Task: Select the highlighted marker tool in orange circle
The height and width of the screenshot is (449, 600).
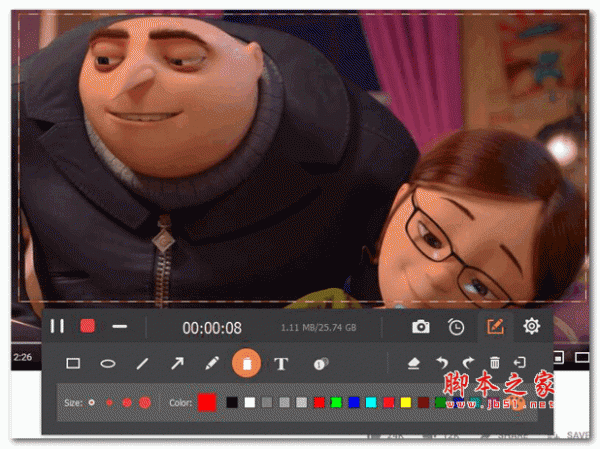Action: pos(246,363)
